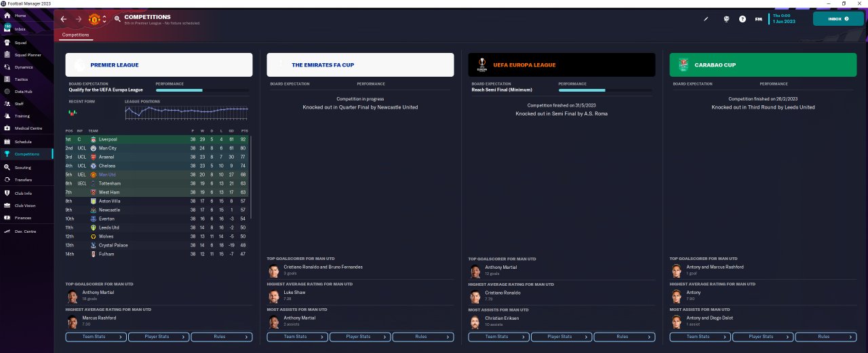Viewport: 868px width, 353px height.
Task: Open Europa League Rules
Action: (x=624, y=337)
